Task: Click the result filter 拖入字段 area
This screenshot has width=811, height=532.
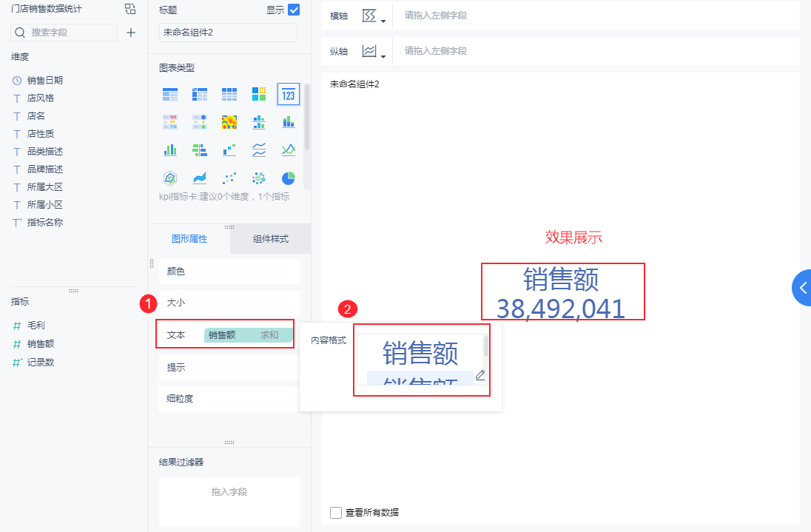Action: click(229, 502)
